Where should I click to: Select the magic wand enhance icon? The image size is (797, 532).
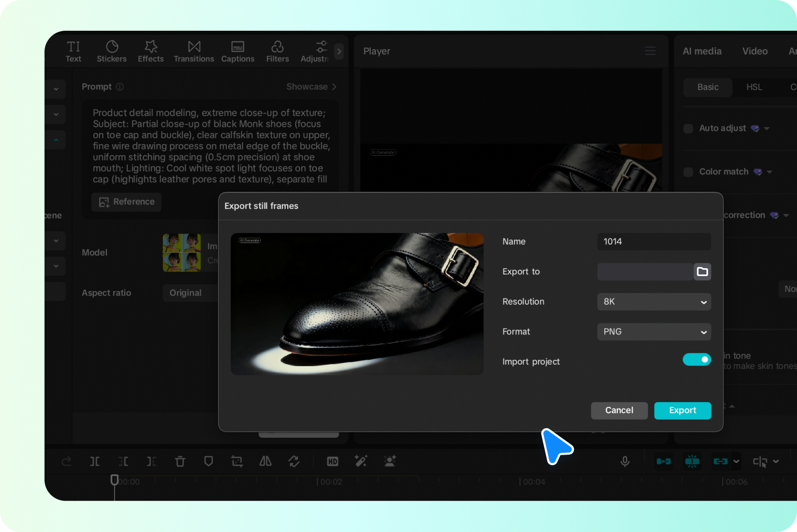click(x=361, y=461)
